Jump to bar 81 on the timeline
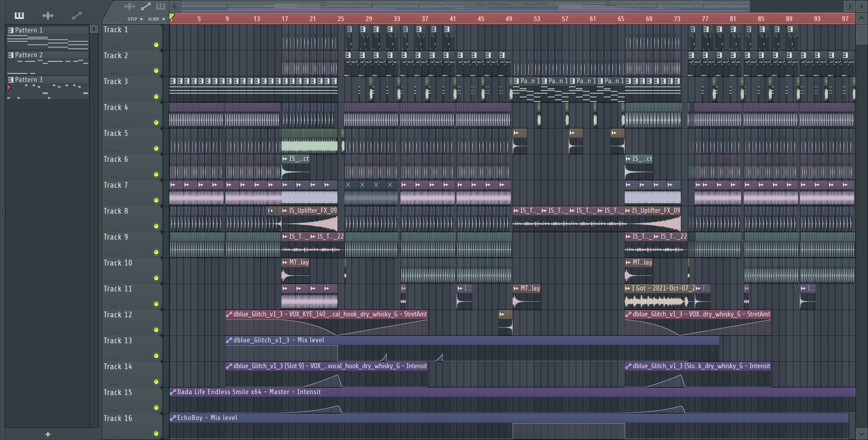The image size is (868, 440). pyautogui.click(x=733, y=19)
